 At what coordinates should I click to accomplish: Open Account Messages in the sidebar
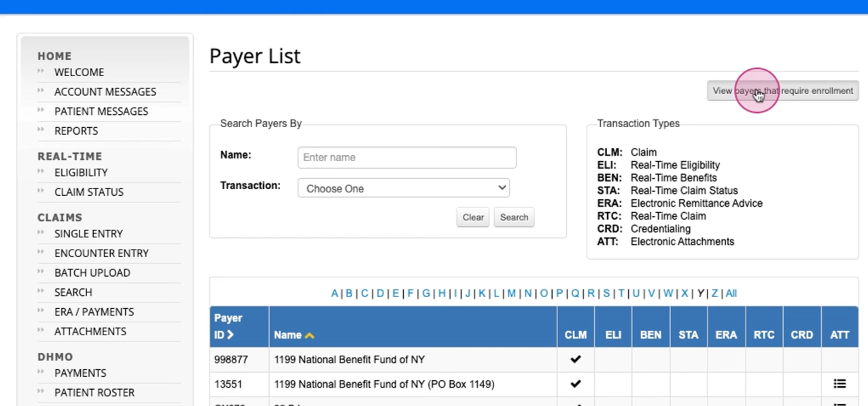[x=105, y=92]
